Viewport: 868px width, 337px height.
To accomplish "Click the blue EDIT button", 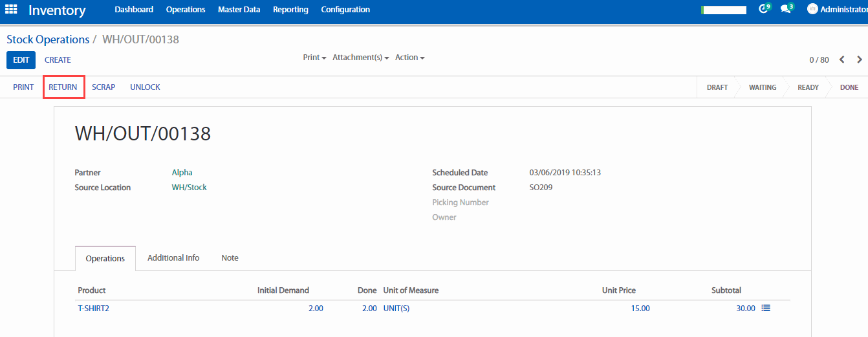I will 21,60.
